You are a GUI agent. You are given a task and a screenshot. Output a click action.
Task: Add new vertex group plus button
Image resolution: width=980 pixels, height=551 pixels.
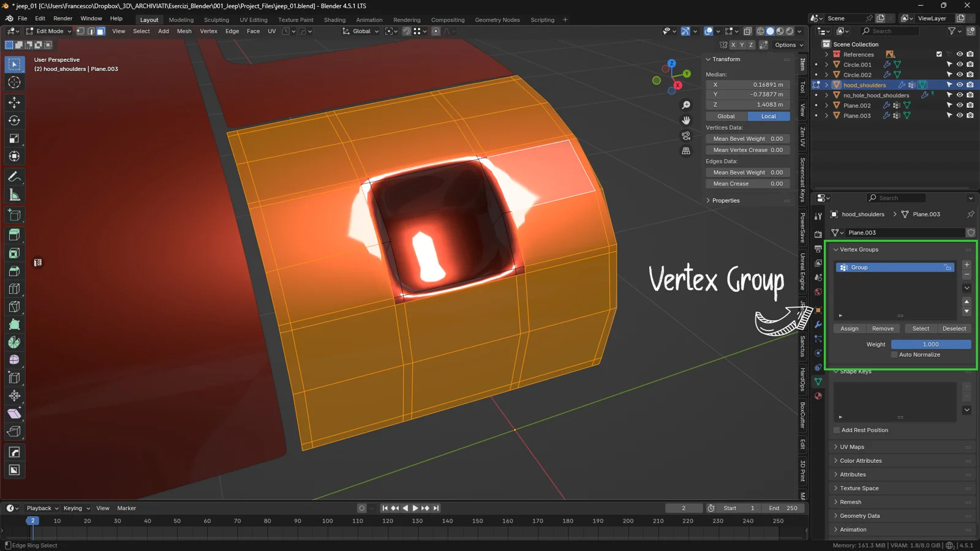click(x=967, y=265)
